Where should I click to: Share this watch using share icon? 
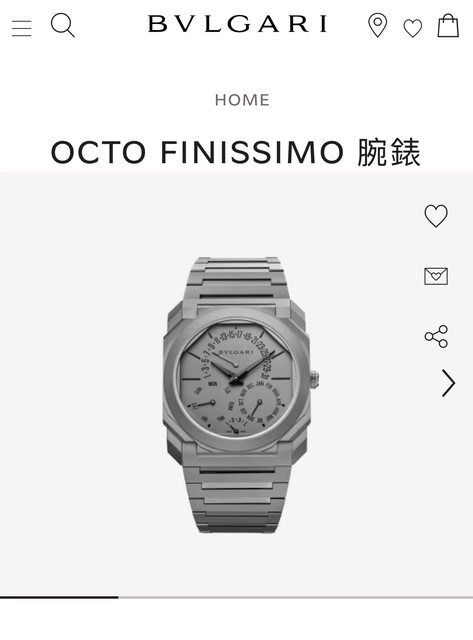[x=436, y=336]
